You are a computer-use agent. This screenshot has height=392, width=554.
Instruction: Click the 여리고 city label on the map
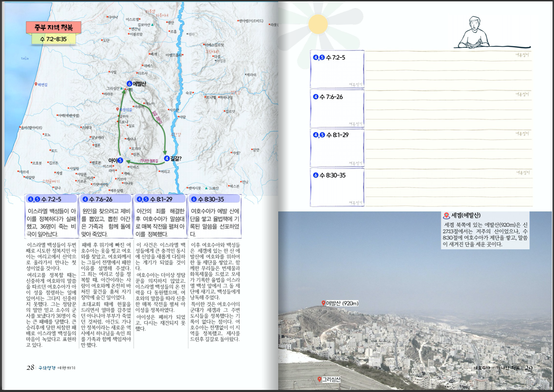click(164, 172)
